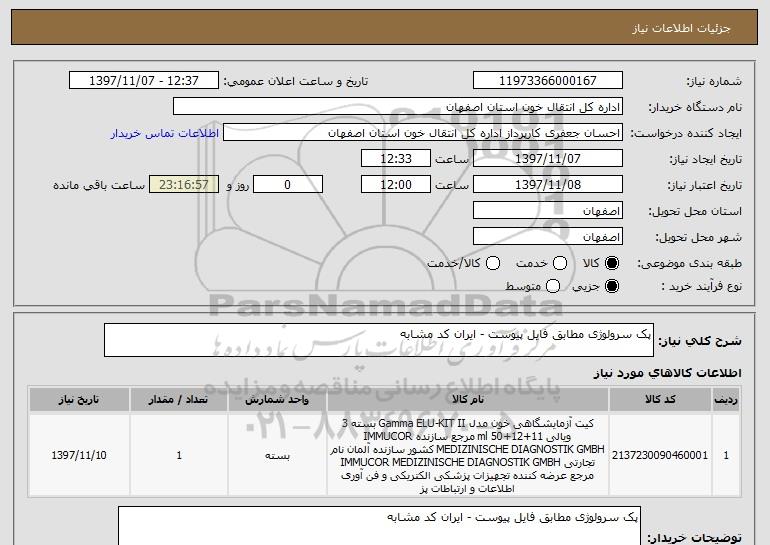Select the خدمت radio button
The height and width of the screenshot is (545, 770).
tap(560, 264)
